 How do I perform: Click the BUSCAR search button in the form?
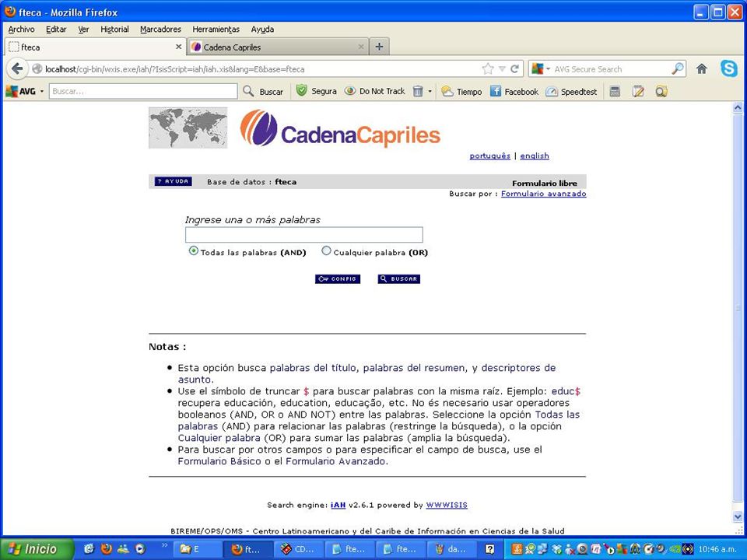tap(398, 279)
